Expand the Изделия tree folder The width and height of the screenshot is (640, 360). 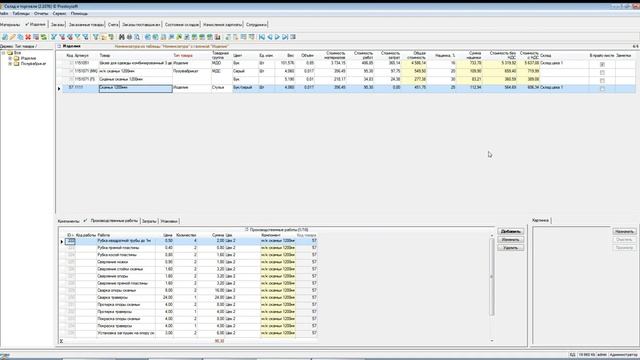pos(10,58)
